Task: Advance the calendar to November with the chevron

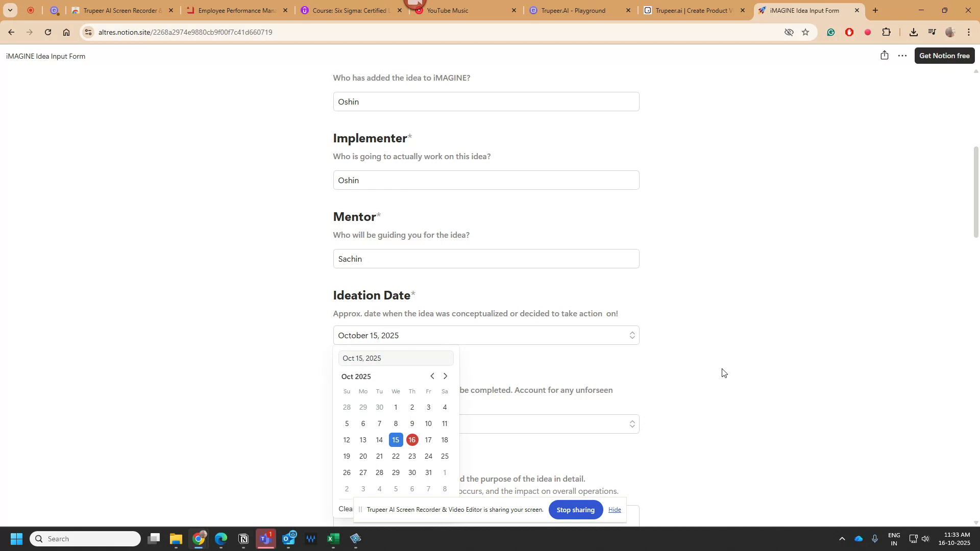Action: click(x=445, y=376)
